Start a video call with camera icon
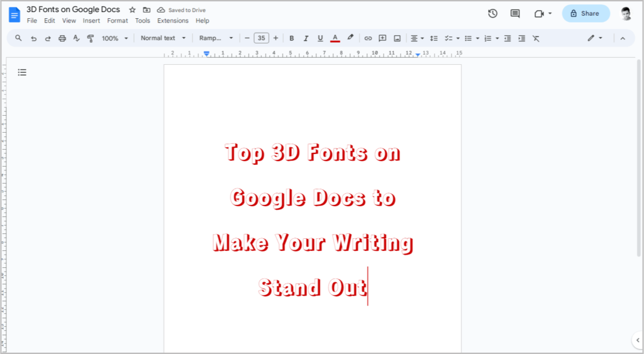 point(539,14)
